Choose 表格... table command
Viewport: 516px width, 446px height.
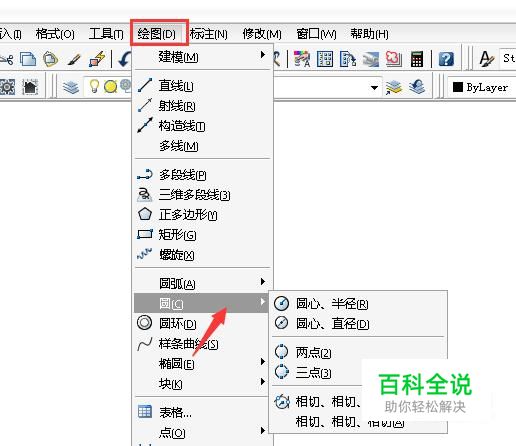[202, 413]
